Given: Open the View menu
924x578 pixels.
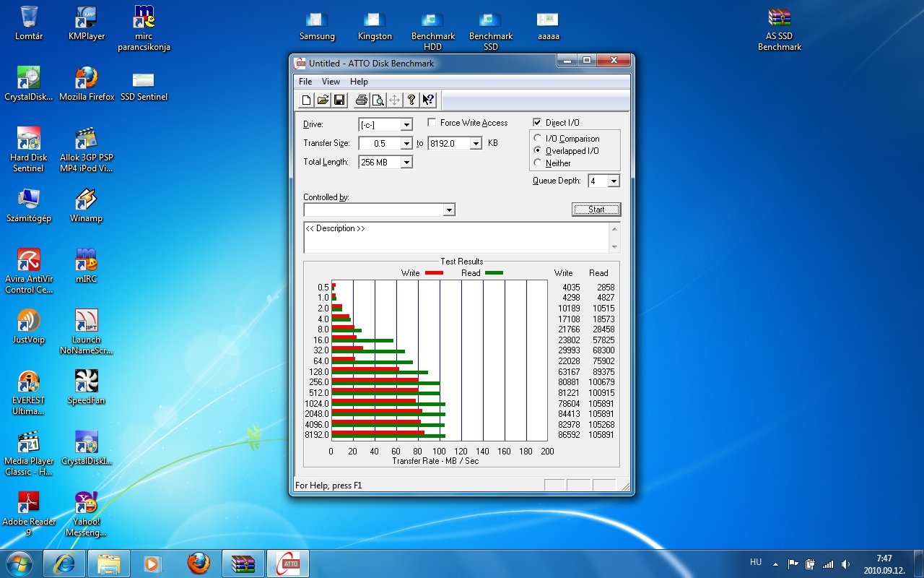Looking at the screenshot, I should click(331, 82).
